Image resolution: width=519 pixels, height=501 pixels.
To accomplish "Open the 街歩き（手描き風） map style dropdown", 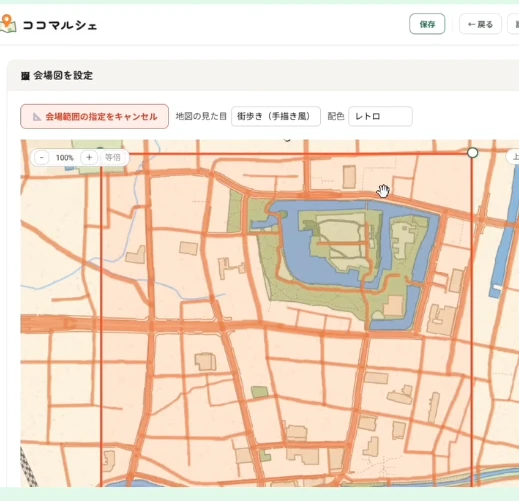I will [276, 116].
